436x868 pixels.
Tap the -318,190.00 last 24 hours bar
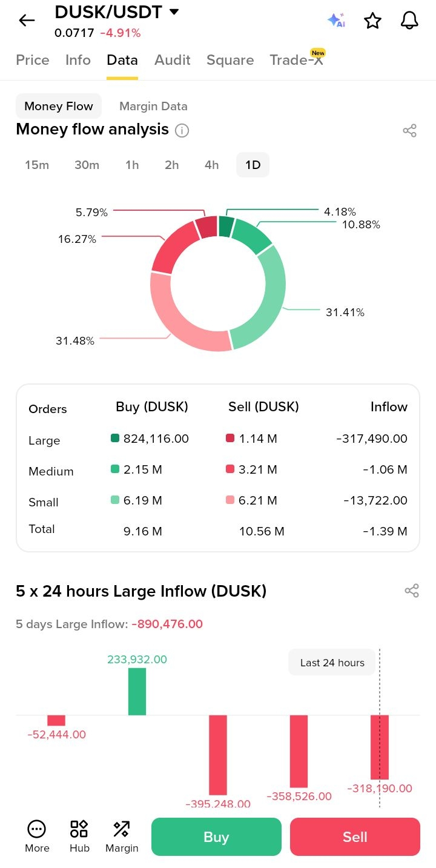click(380, 747)
